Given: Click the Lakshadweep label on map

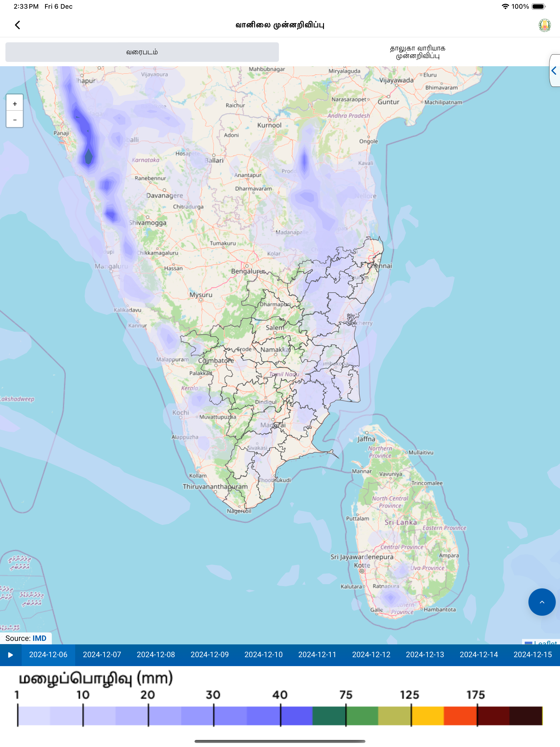Looking at the screenshot, I should tap(17, 399).
